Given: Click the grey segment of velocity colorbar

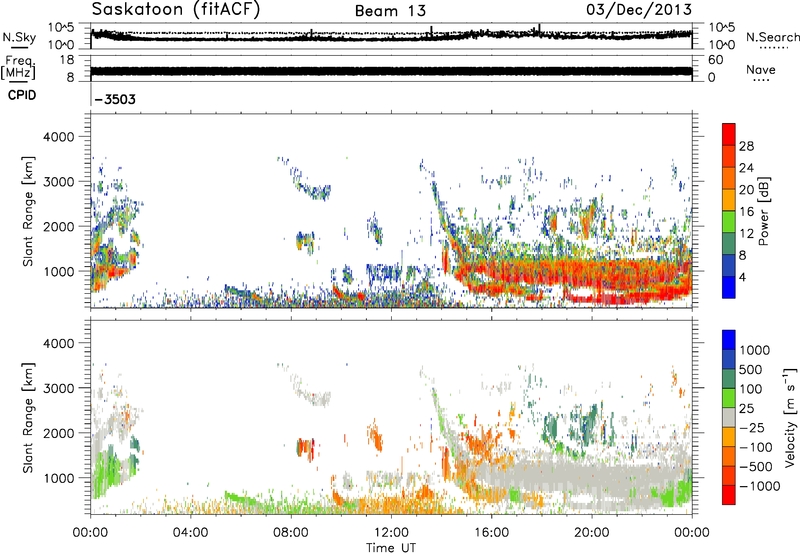Looking at the screenshot, I should pyautogui.click(x=729, y=418).
